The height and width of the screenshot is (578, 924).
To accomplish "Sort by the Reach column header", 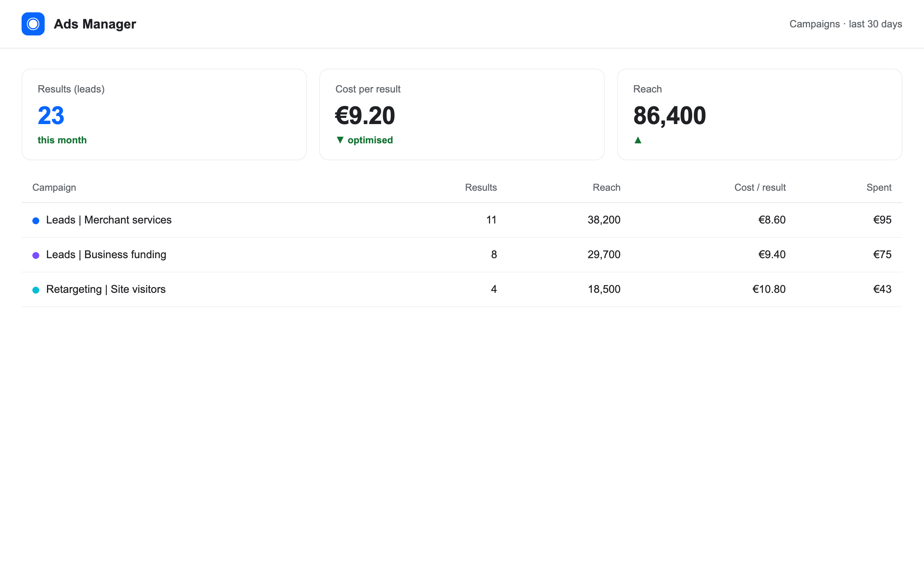I will pyautogui.click(x=606, y=187).
